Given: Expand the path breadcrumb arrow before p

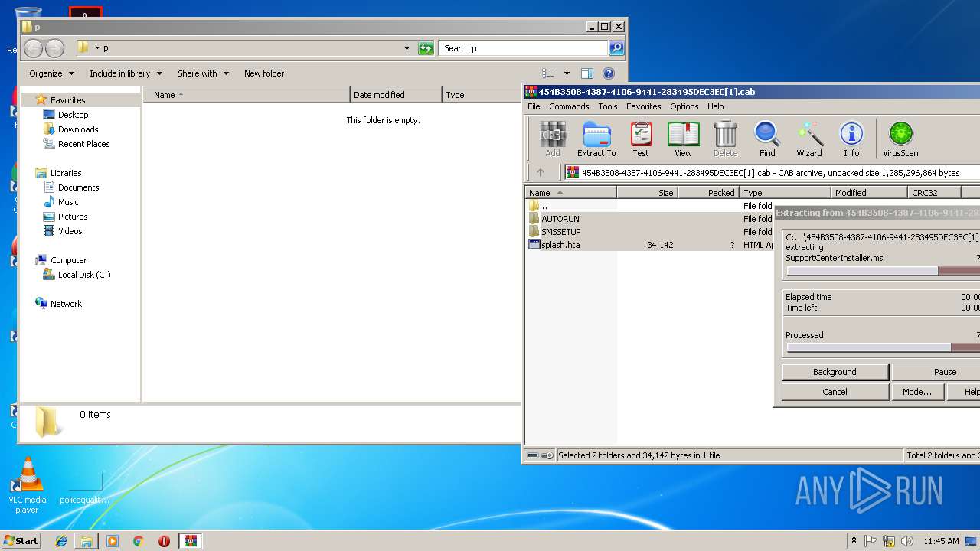Looking at the screenshot, I should pyautogui.click(x=97, y=48).
